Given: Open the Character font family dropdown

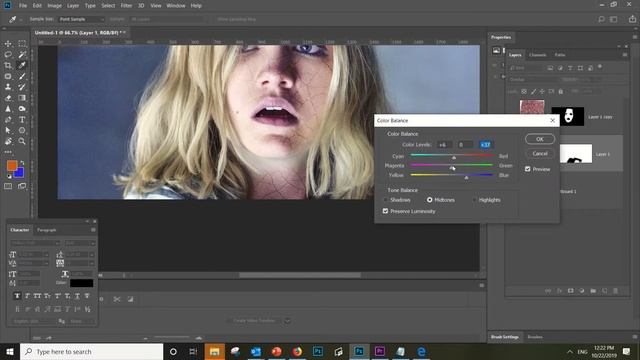Looking at the screenshot, I should click(x=35, y=243).
